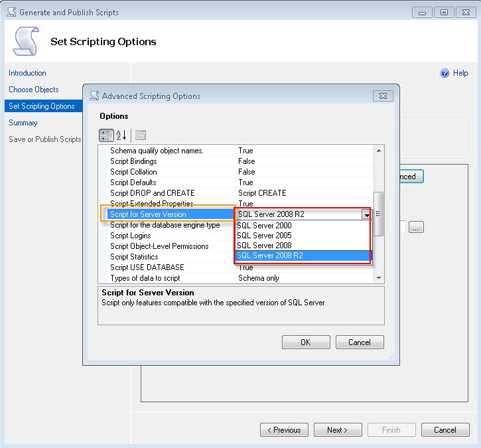Click the Property Pages toolbar icon
481x448 pixels.
pyautogui.click(x=141, y=135)
